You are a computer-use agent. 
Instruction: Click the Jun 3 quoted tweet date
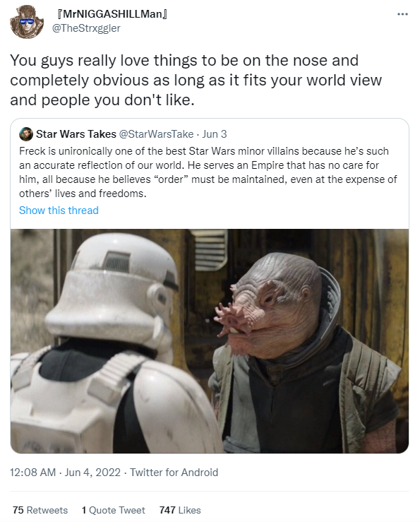pos(215,134)
